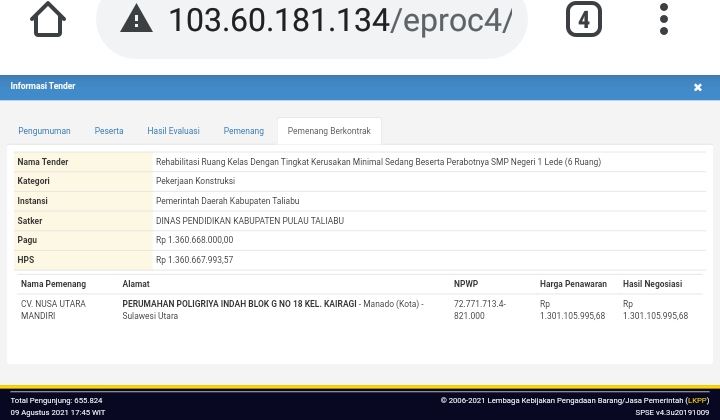This screenshot has width=720, height=420.
Task: Click the Nama Pemenang column header
Action: click(x=53, y=284)
